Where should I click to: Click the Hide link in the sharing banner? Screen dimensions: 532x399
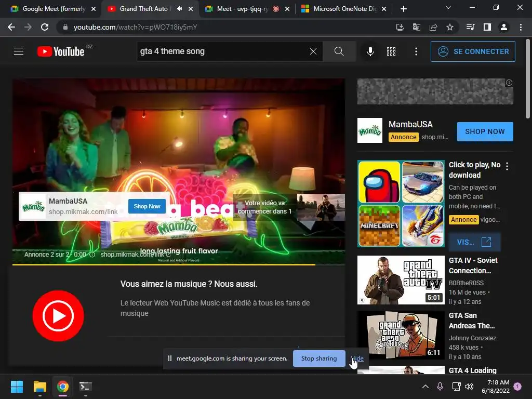357,358
